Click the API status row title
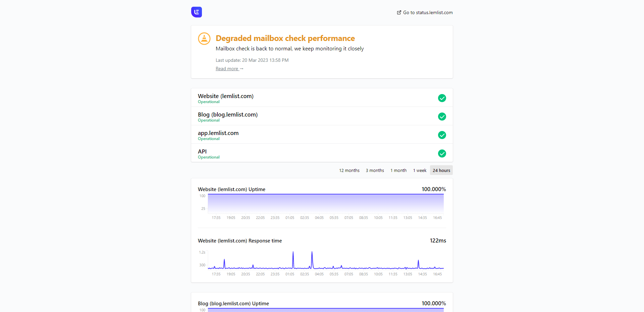The image size is (644, 312). (x=202, y=151)
